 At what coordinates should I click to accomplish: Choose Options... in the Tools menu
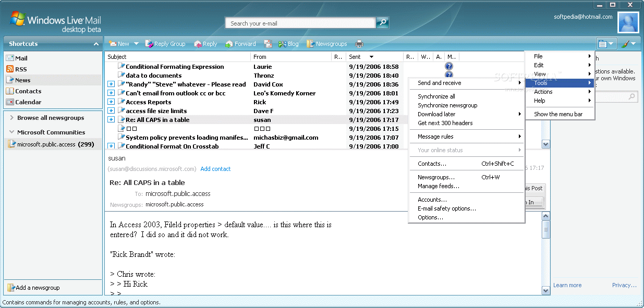click(x=466, y=217)
